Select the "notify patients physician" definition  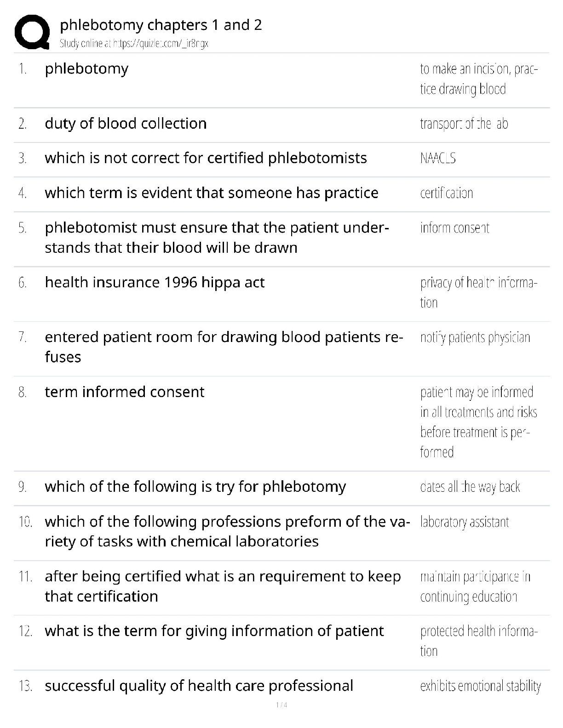pos(475,338)
